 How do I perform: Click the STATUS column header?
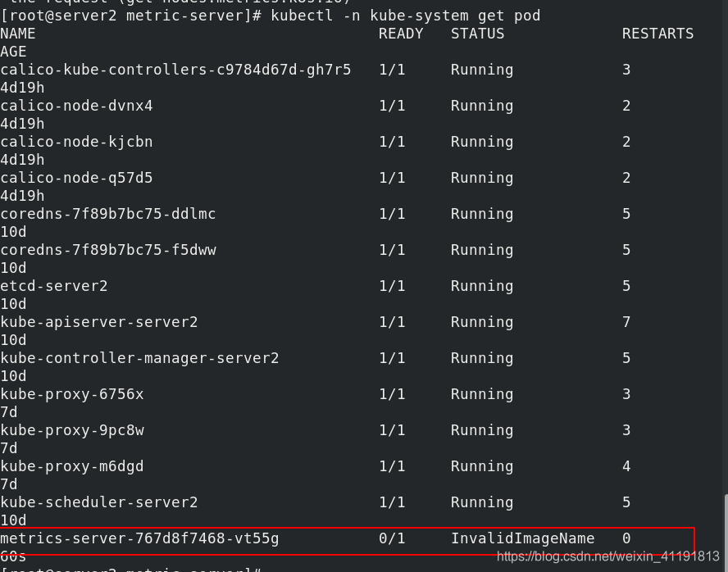pyautogui.click(x=478, y=34)
